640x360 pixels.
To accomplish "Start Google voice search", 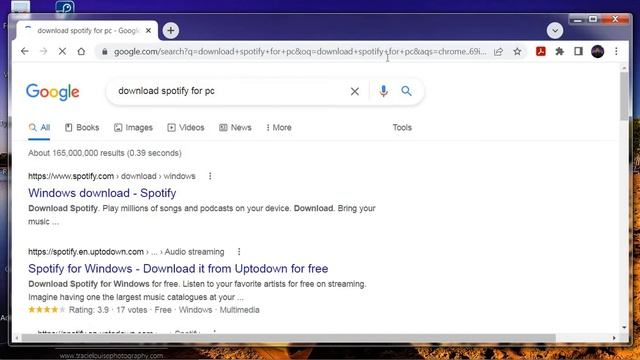I will pos(383,91).
